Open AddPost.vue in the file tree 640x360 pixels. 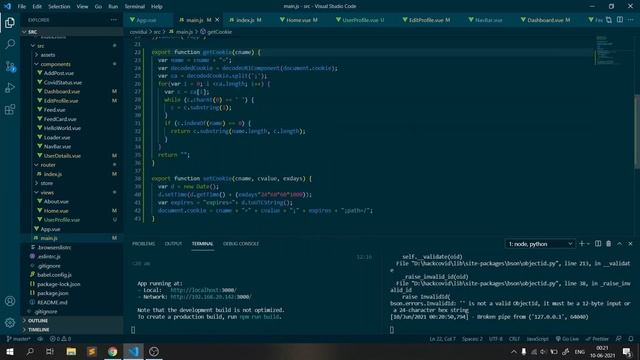59,73
